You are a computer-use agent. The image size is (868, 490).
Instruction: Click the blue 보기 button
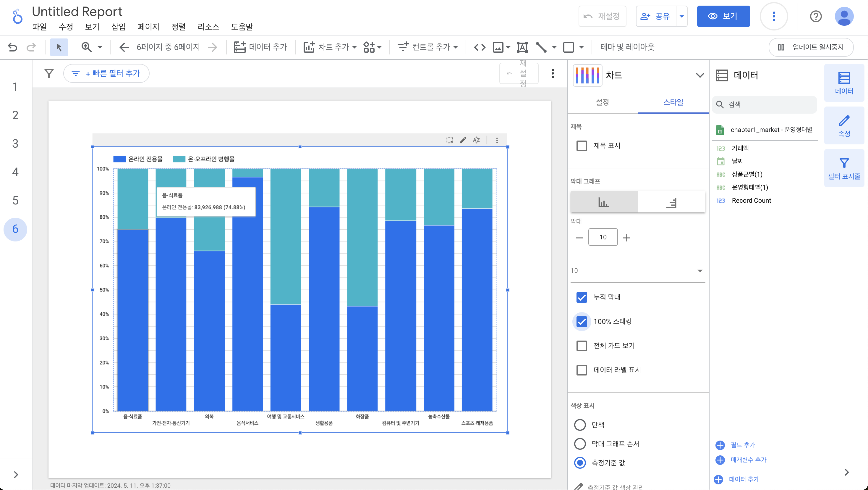coord(723,16)
